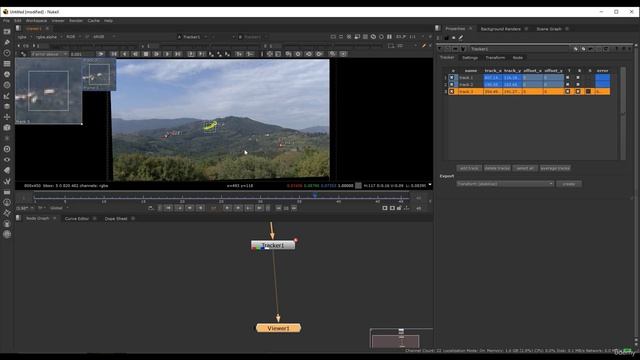
Task: Toggle enable checkbox for track 1
Action: pyautogui.click(x=451, y=78)
